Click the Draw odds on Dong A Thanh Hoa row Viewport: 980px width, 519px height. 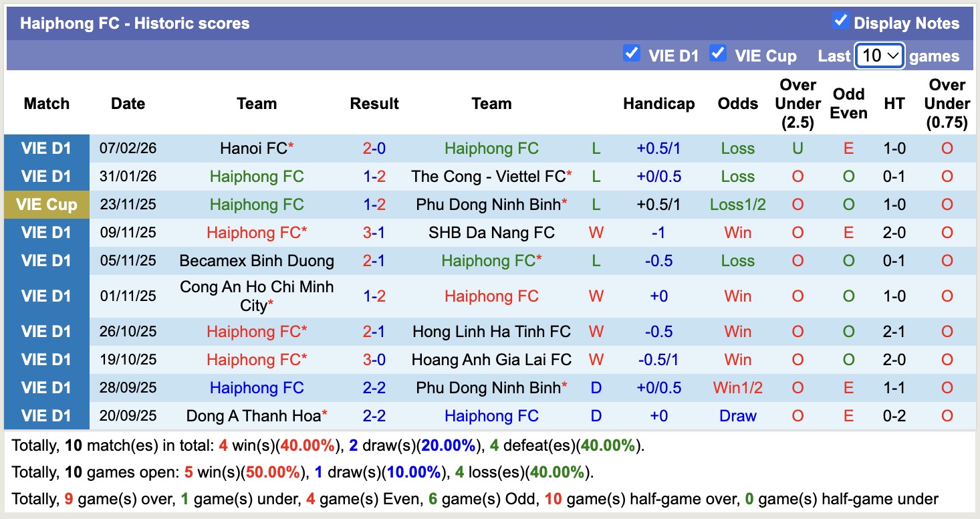[737, 415]
